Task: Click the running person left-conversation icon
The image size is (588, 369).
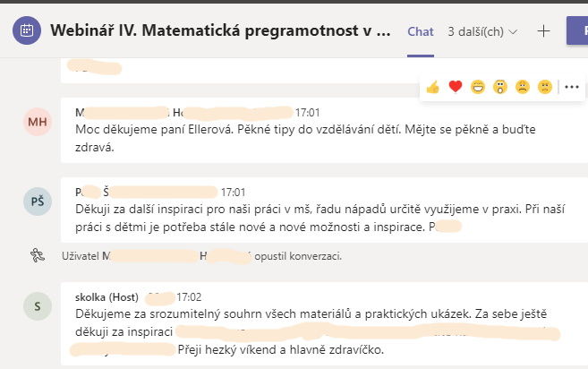Action: pyautogui.click(x=38, y=255)
